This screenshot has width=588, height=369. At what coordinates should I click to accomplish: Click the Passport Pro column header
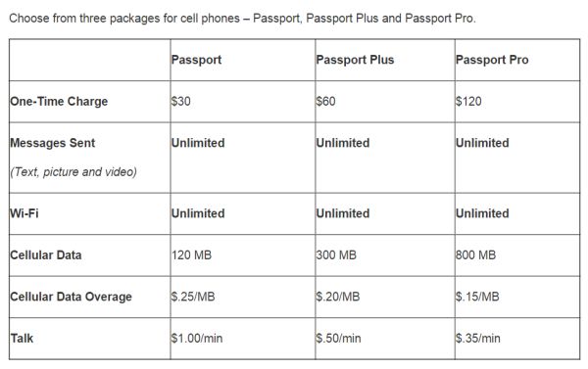(x=492, y=60)
